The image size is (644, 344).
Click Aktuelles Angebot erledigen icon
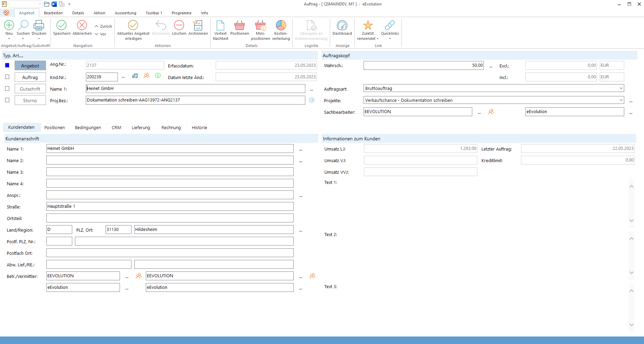[133, 25]
